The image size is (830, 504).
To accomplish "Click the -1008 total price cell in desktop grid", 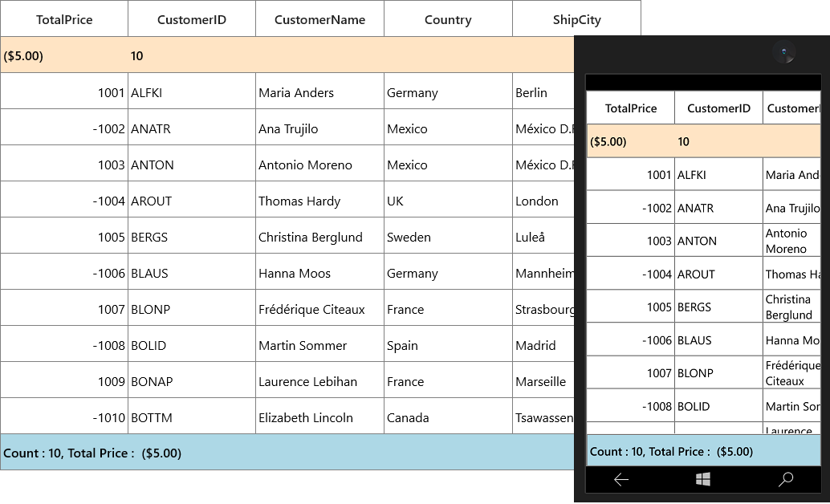I will click(64, 344).
